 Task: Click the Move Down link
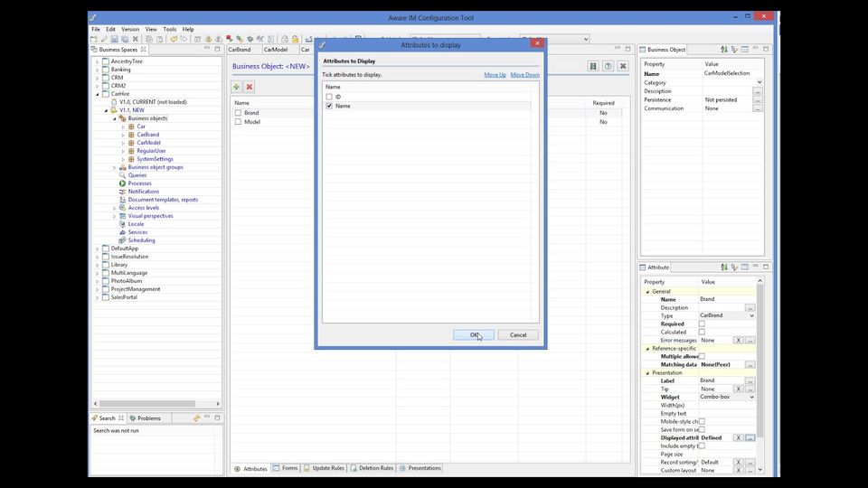point(524,75)
